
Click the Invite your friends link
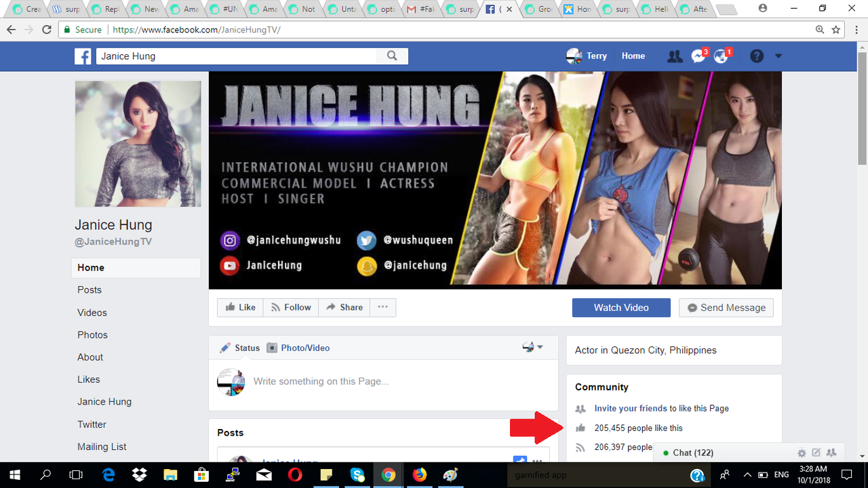[x=631, y=409]
